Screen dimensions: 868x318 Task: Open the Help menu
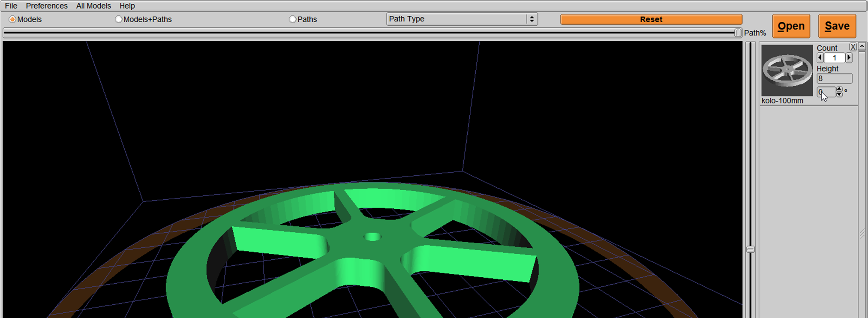(x=127, y=6)
